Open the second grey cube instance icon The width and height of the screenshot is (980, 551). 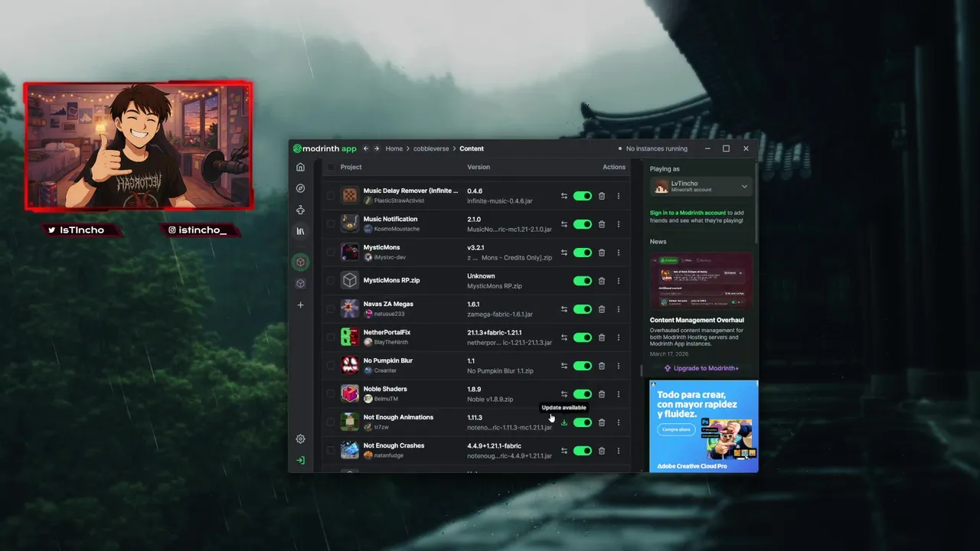pos(300,283)
